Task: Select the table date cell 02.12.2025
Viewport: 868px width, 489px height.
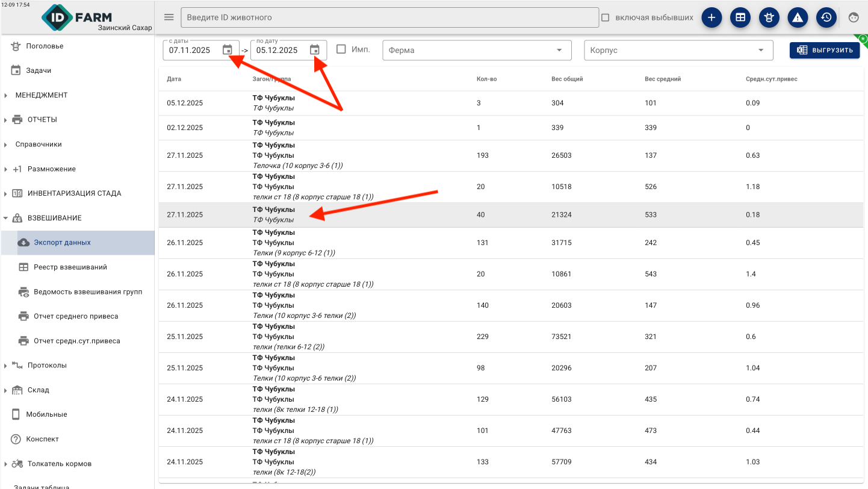Action: pyautogui.click(x=185, y=128)
